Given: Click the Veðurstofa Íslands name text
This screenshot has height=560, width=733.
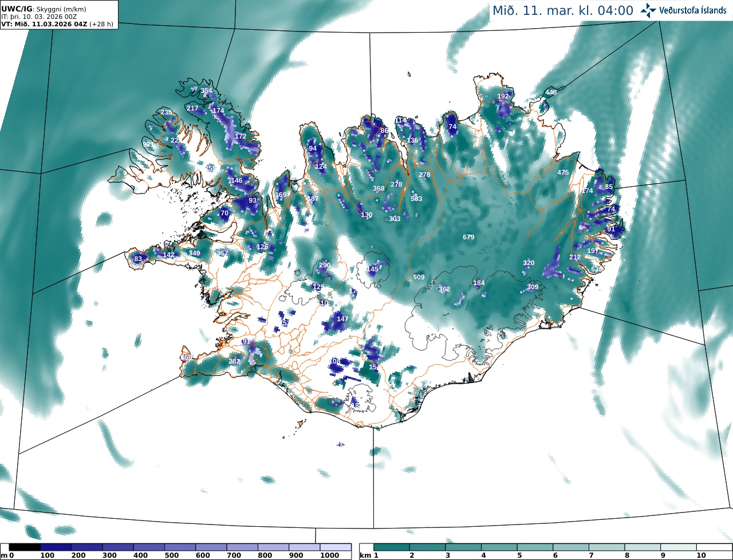Looking at the screenshot, I should (x=693, y=10).
